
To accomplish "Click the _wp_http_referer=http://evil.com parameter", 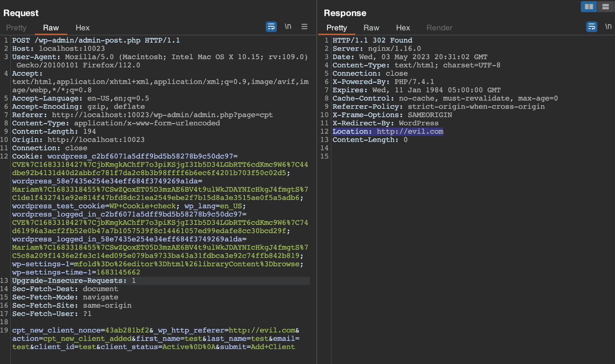I will (224, 331).
